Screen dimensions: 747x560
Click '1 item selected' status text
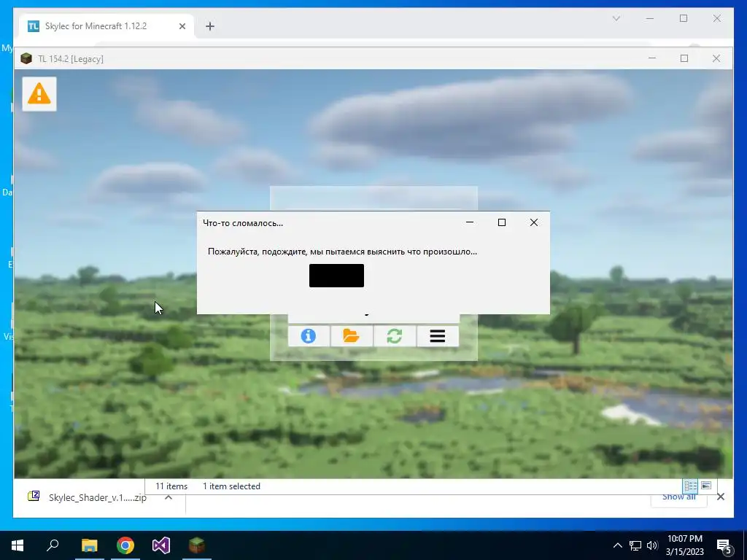point(231,486)
